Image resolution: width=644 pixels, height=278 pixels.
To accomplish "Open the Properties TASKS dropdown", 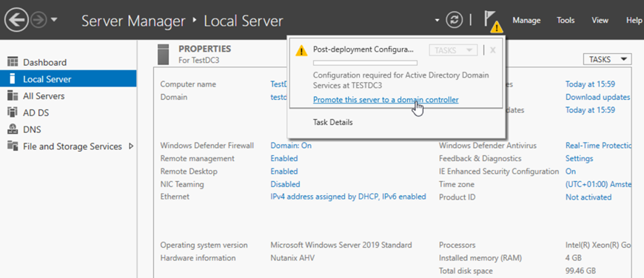I will 607,59.
